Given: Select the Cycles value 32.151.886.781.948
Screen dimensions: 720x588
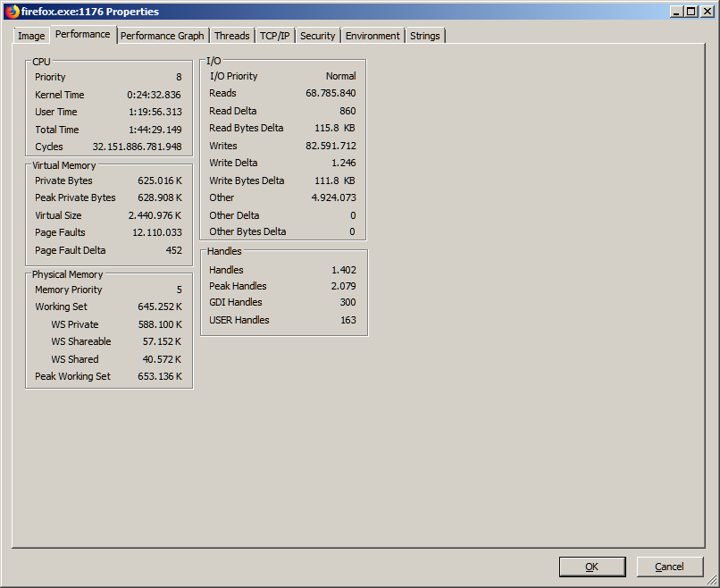Looking at the screenshot, I should 137,147.
